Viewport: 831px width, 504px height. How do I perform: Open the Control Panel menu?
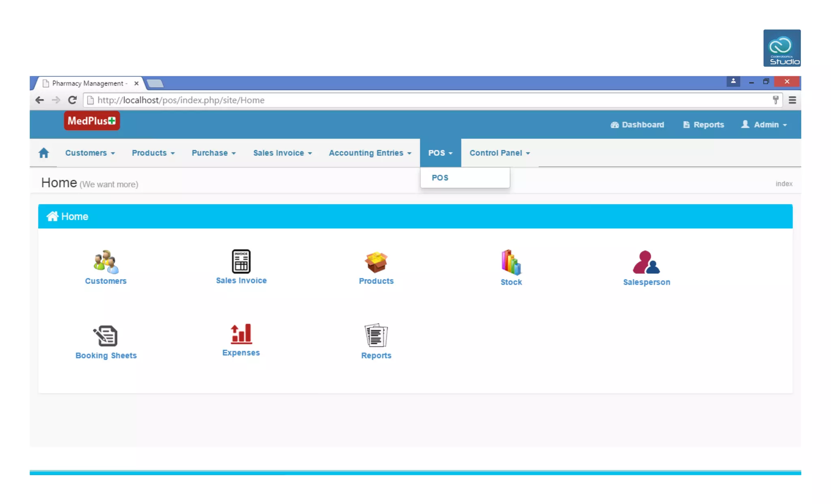coord(500,153)
